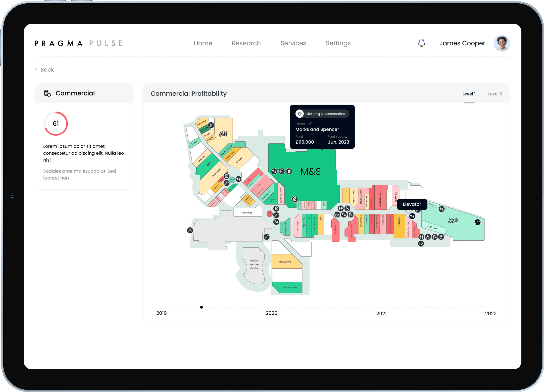The width and height of the screenshot is (544, 392).
Task: Select the wheelchair trolley icon near Trespass
Action: click(x=337, y=214)
